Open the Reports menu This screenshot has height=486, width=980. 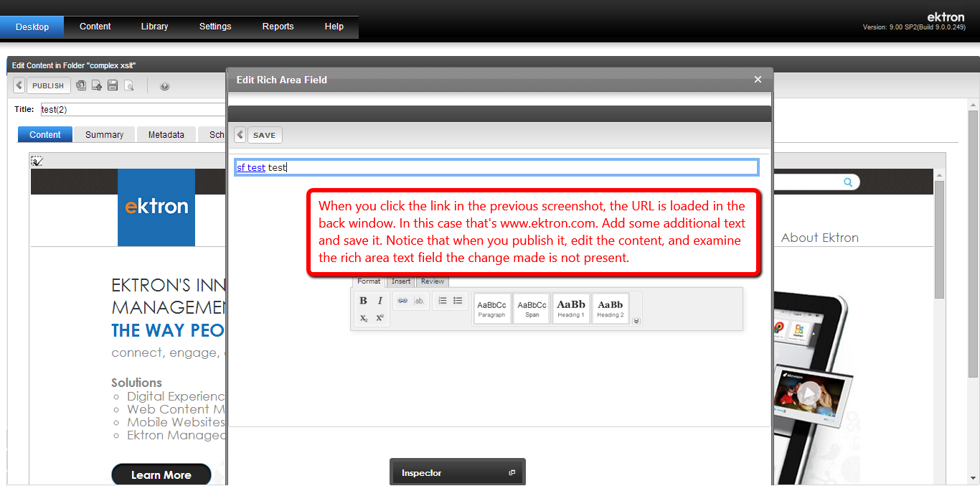(x=278, y=27)
